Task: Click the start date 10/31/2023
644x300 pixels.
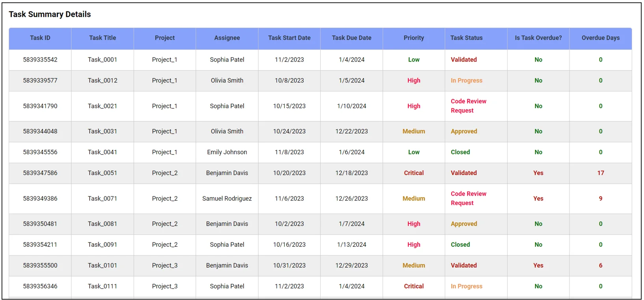Action: pos(289,266)
